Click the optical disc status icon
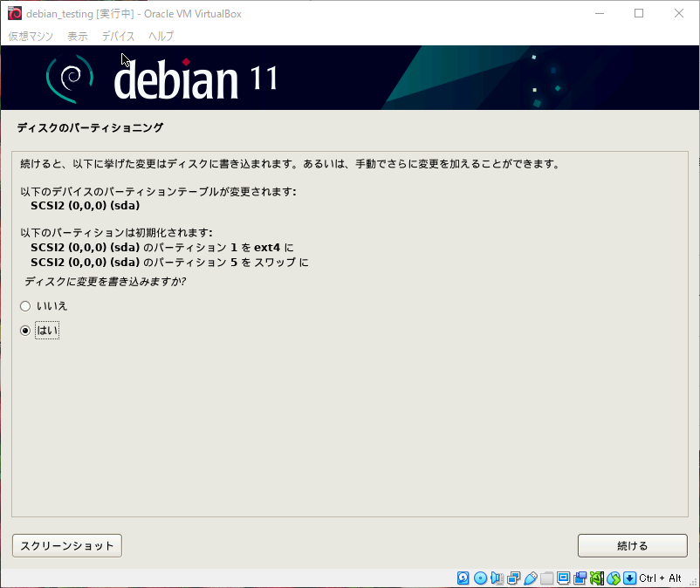This screenshot has width=700, height=588. pyautogui.click(x=480, y=578)
